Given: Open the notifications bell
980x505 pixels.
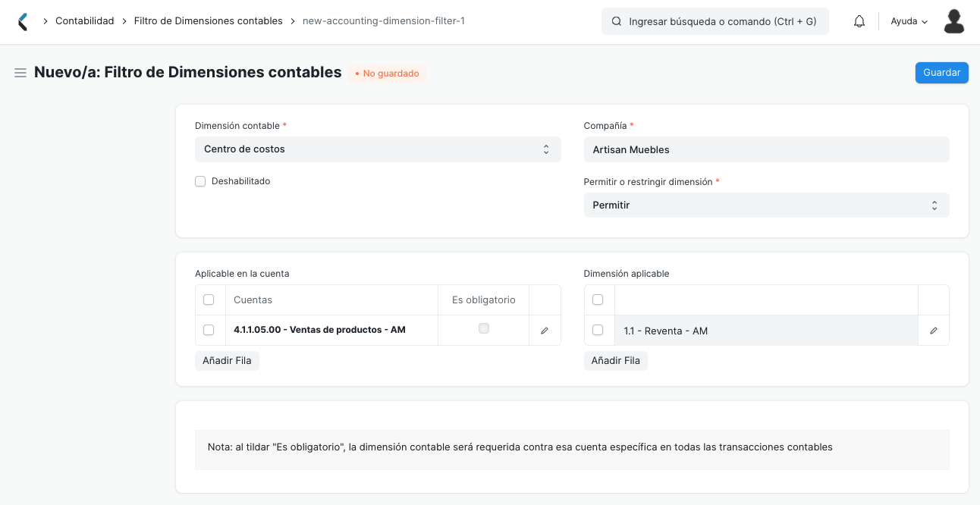Looking at the screenshot, I should [x=859, y=21].
